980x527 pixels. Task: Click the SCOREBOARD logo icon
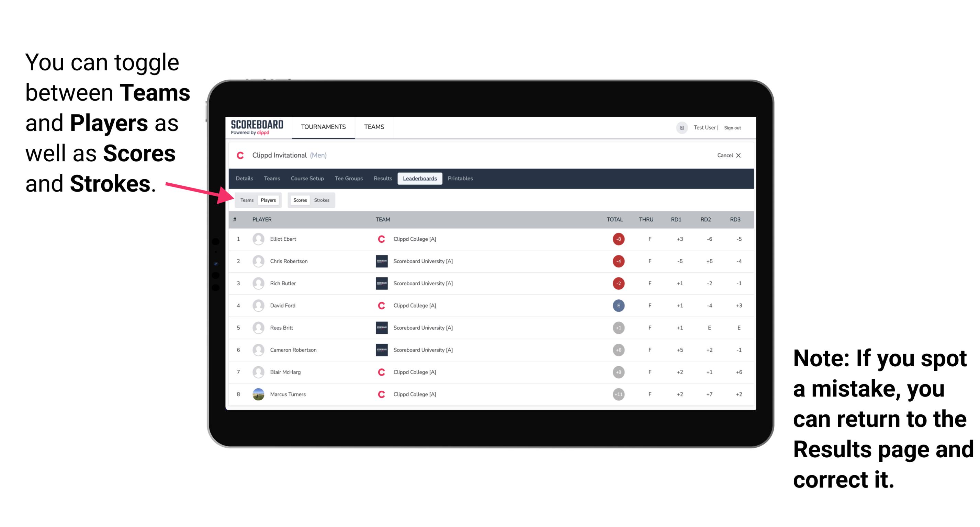pyautogui.click(x=260, y=128)
